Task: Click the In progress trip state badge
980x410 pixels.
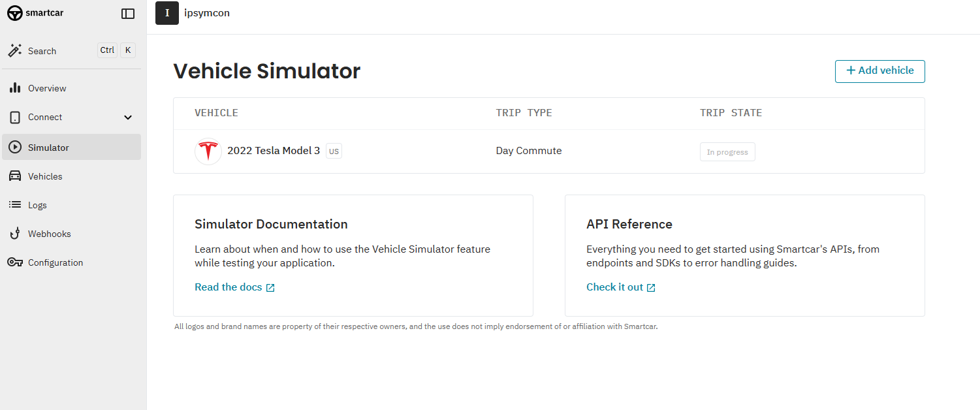Action: [727, 152]
